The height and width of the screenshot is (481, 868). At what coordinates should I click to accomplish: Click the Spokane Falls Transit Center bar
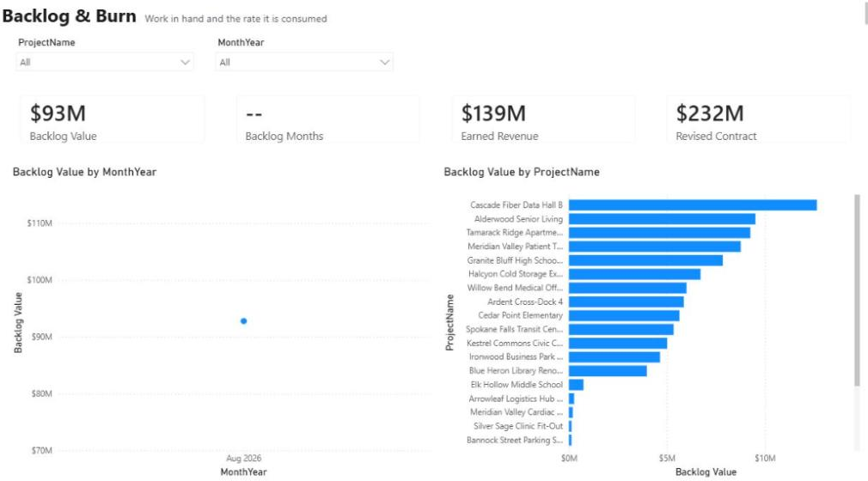point(621,329)
